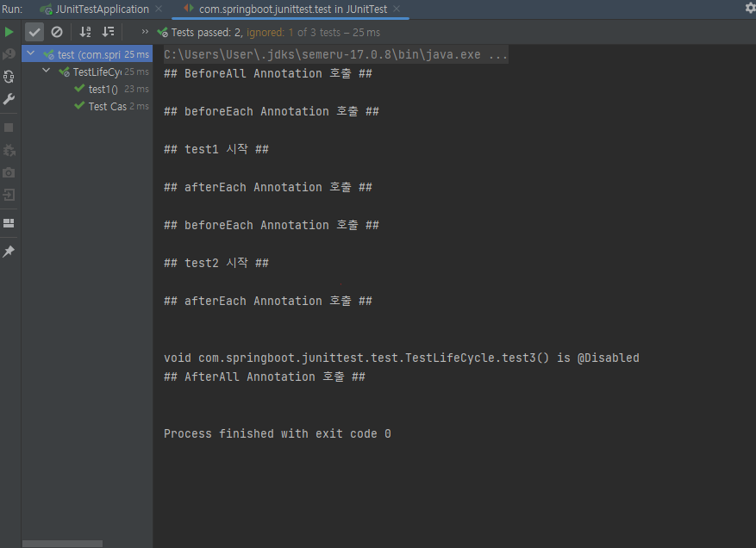Collapse the TestLifeCycle tree node
This screenshot has height=548, width=756.
[47, 72]
